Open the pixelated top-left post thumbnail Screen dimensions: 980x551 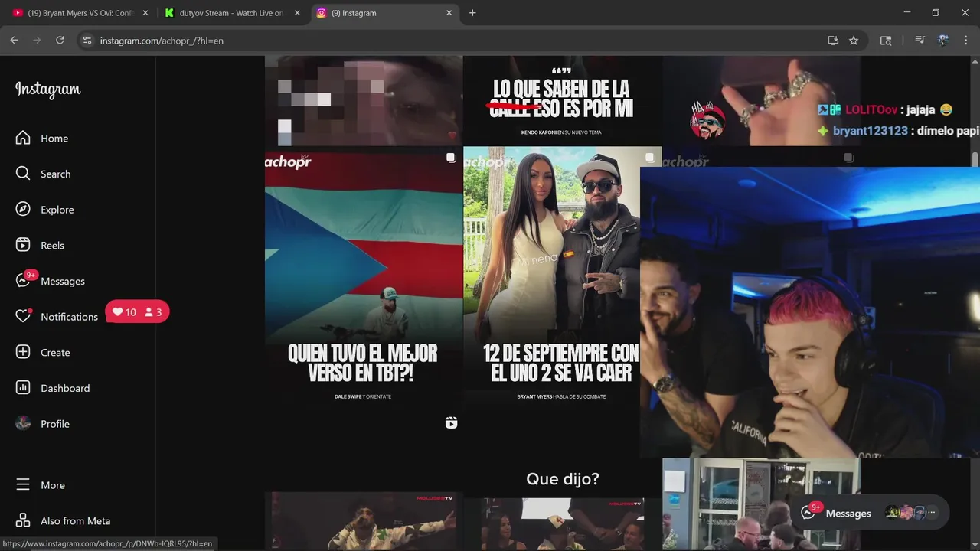tap(364, 100)
